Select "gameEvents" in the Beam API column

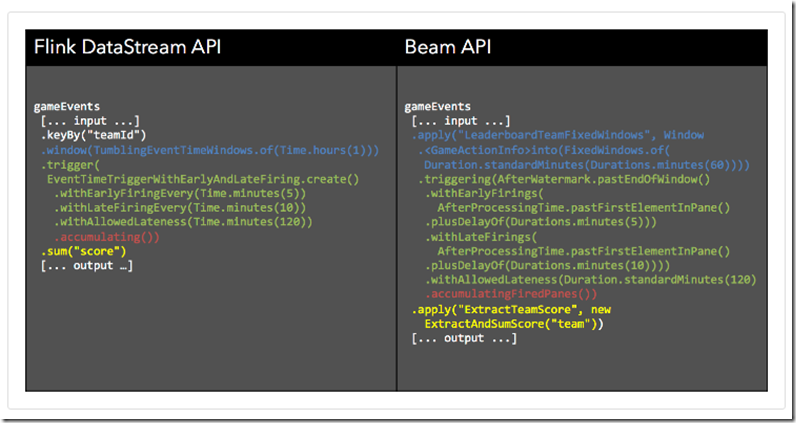[437, 107]
